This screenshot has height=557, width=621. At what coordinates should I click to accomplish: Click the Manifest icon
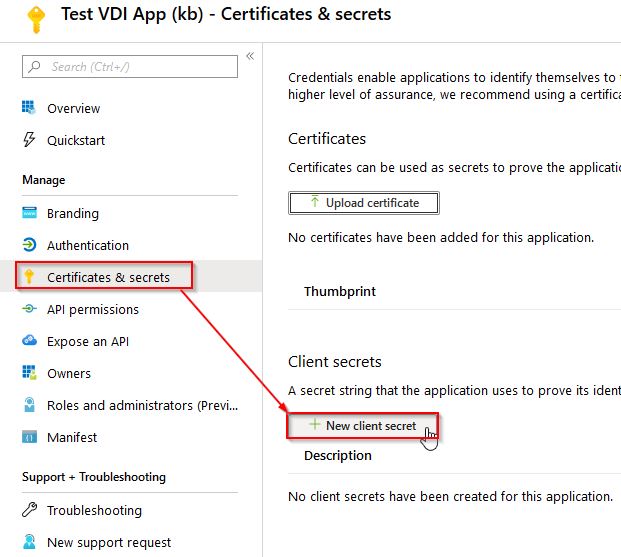click(29, 437)
